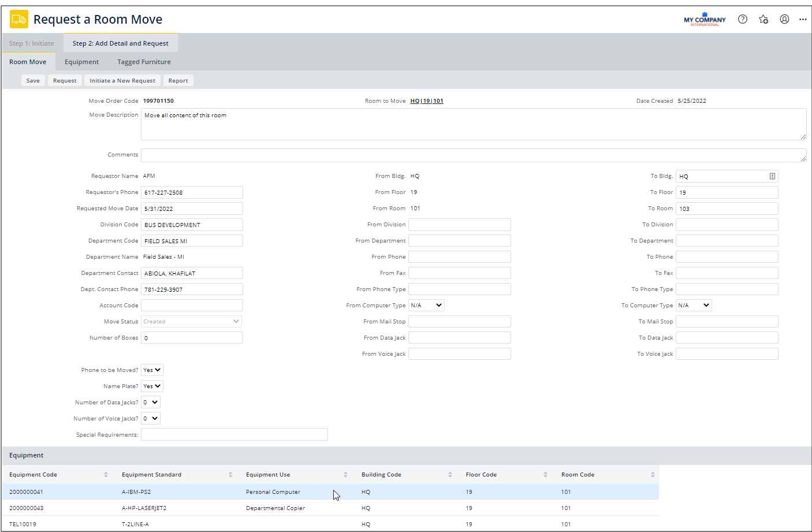Select Step 2: Add Detail and Request tab
Image resolution: width=812 pixels, height=532 pixels.
pos(121,43)
